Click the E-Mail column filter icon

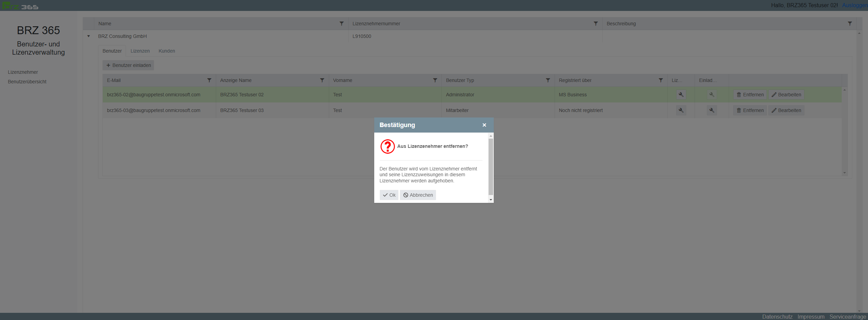pos(209,80)
